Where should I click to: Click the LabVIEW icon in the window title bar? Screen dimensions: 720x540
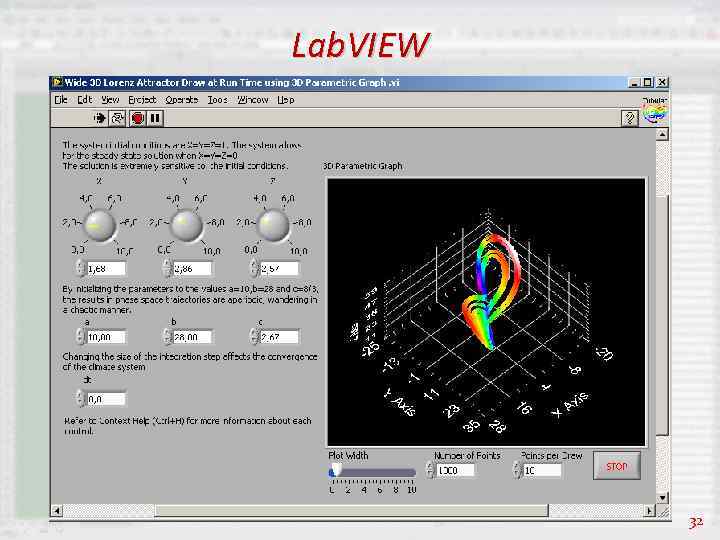click(x=57, y=83)
